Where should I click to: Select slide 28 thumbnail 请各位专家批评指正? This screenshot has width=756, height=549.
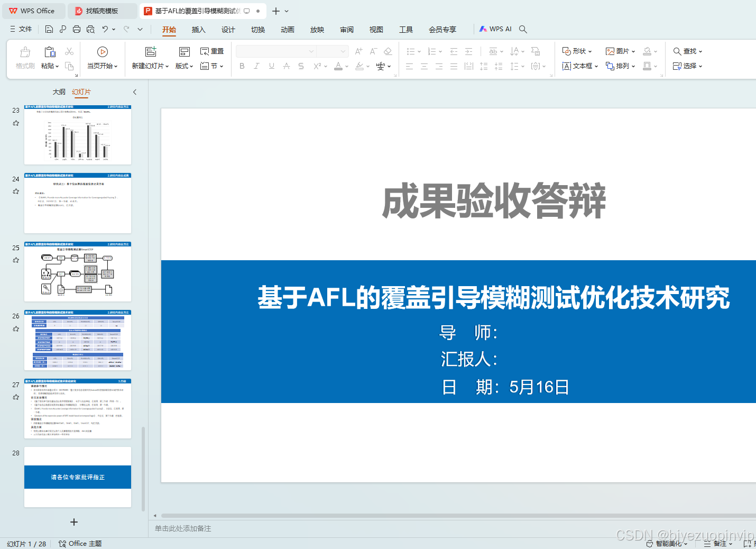pos(77,477)
